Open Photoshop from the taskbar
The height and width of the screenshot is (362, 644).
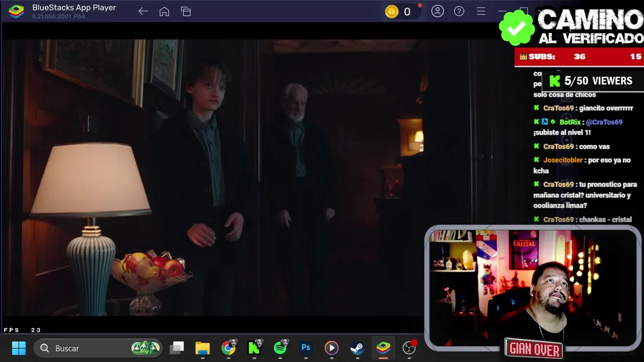tap(306, 348)
